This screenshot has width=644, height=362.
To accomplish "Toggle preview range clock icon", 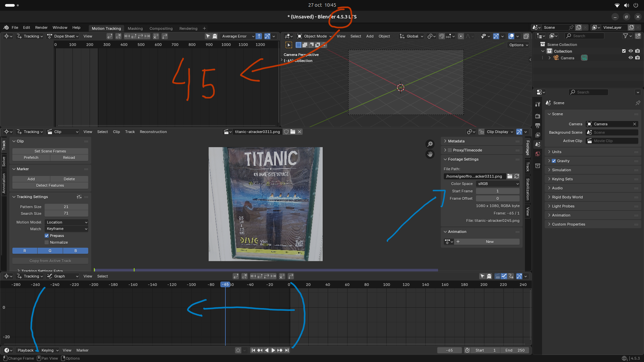I will tap(467, 350).
